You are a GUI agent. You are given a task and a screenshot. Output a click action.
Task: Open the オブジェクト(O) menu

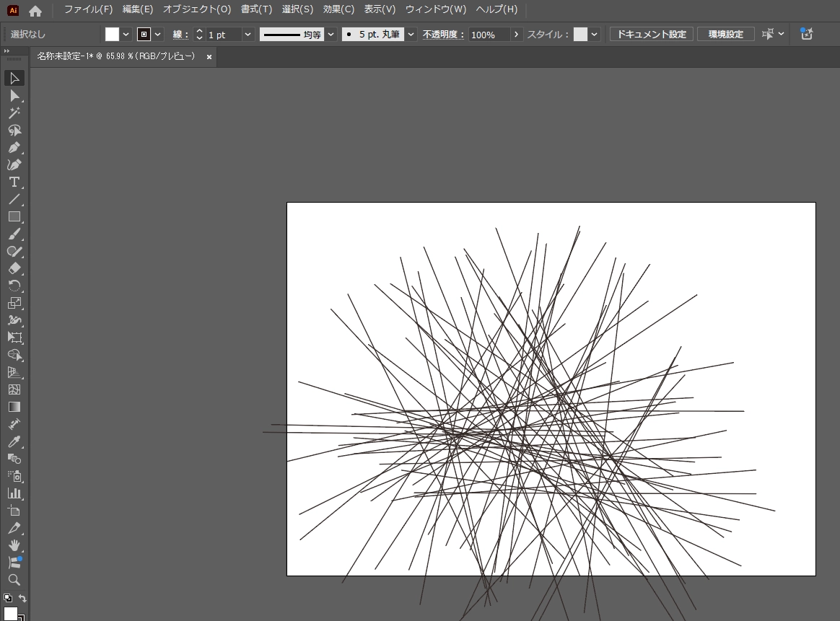[x=196, y=9]
